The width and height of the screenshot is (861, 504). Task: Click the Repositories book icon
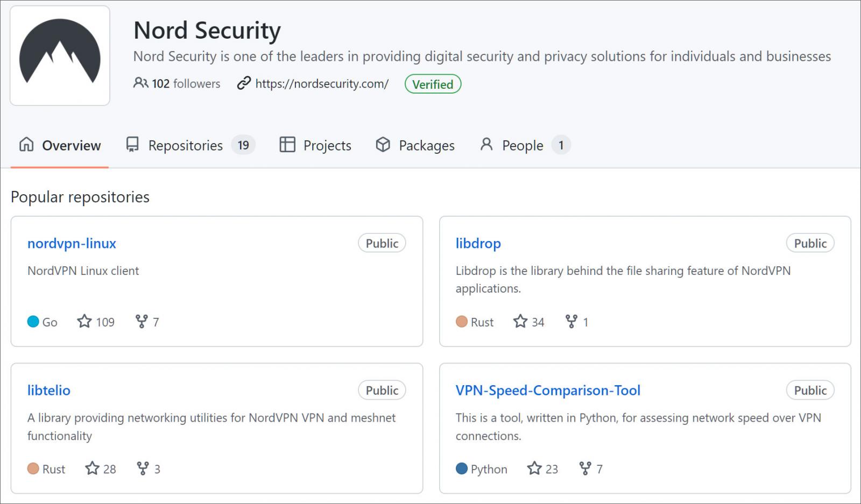coord(132,145)
